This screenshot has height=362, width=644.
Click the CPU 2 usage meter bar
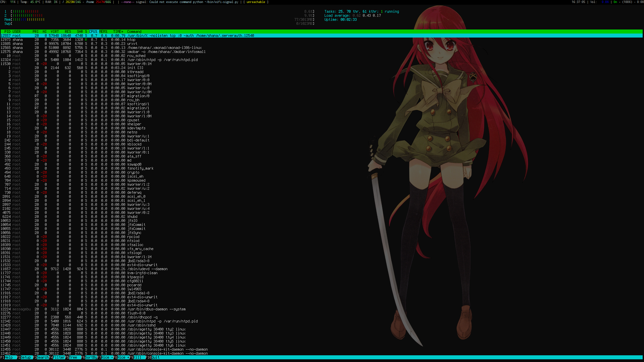point(159,15)
